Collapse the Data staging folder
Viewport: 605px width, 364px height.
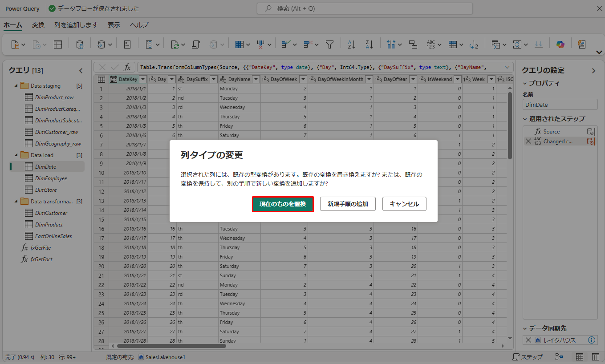tap(16, 86)
